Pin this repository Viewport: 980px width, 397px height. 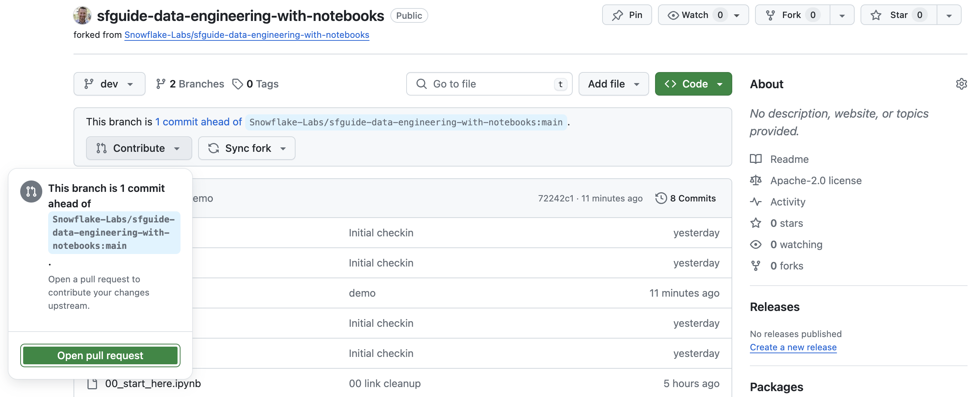point(627,15)
